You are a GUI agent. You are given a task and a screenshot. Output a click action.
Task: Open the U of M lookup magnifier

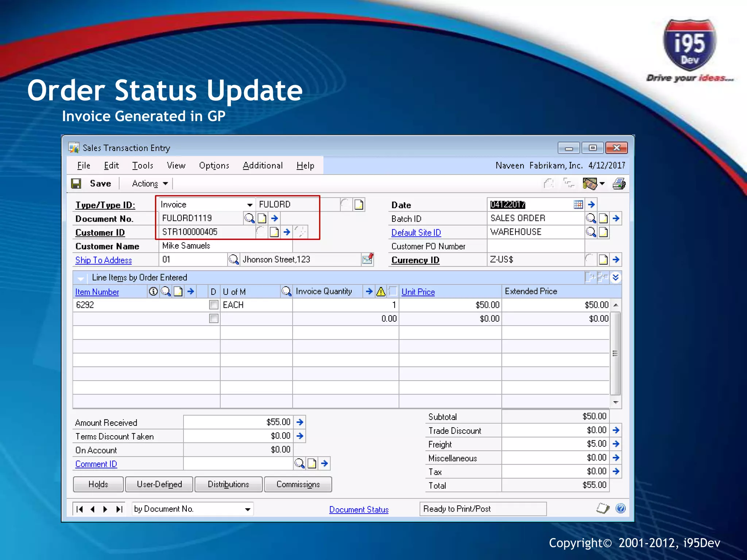[287, 291]
